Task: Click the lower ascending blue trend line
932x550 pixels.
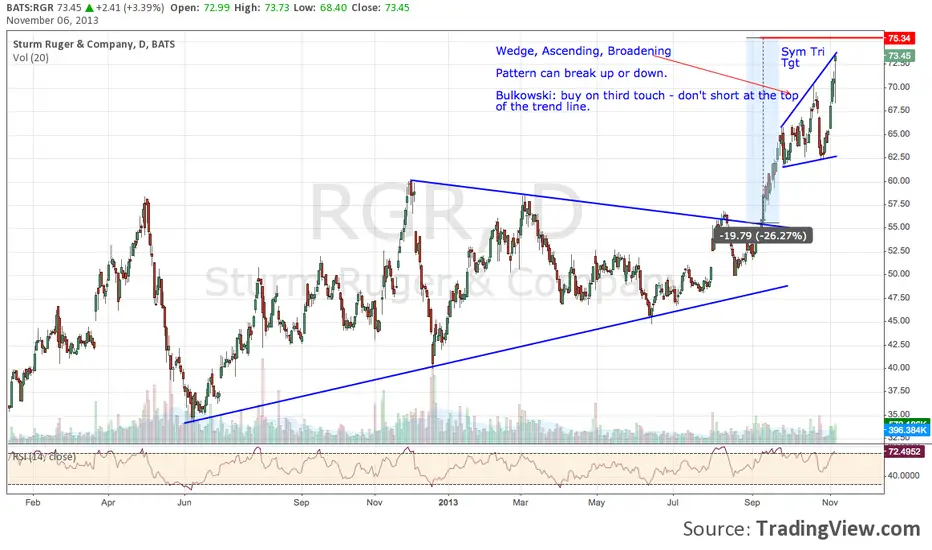Action: point(486,354)
